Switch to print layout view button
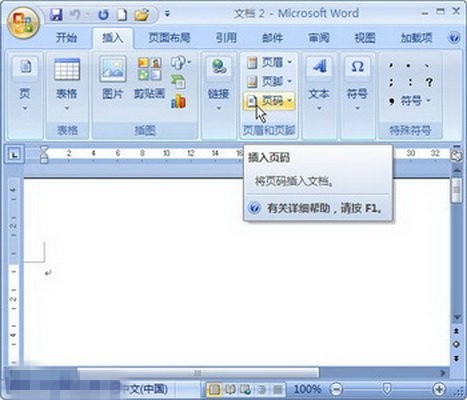 coord(214,389)
